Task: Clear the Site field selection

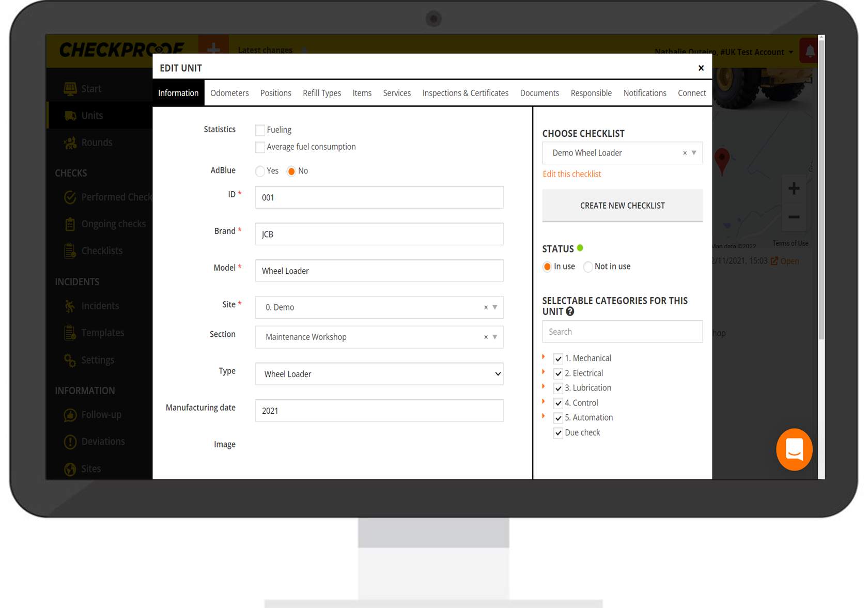Action: point(486,307)
